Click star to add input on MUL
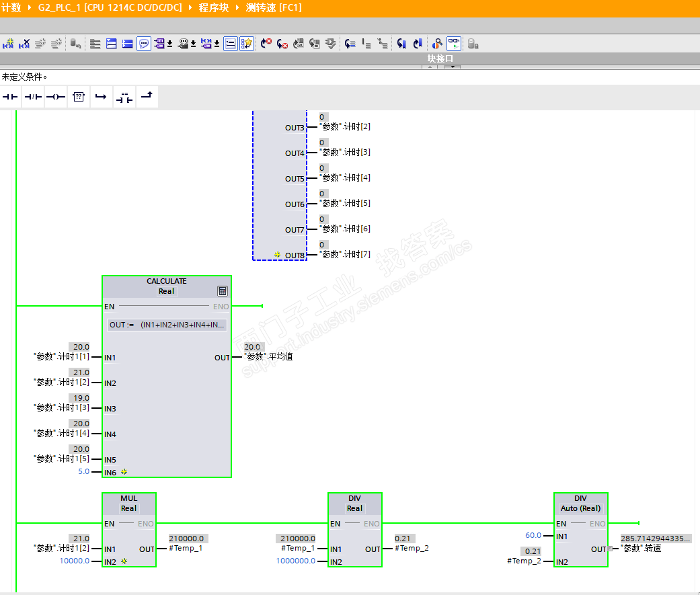Screen dimensions: 700x595 [x=124, y=561]
